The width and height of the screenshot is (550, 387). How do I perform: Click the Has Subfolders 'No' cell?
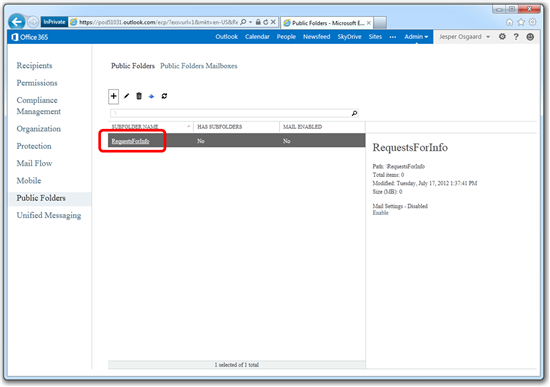point(201,141)
